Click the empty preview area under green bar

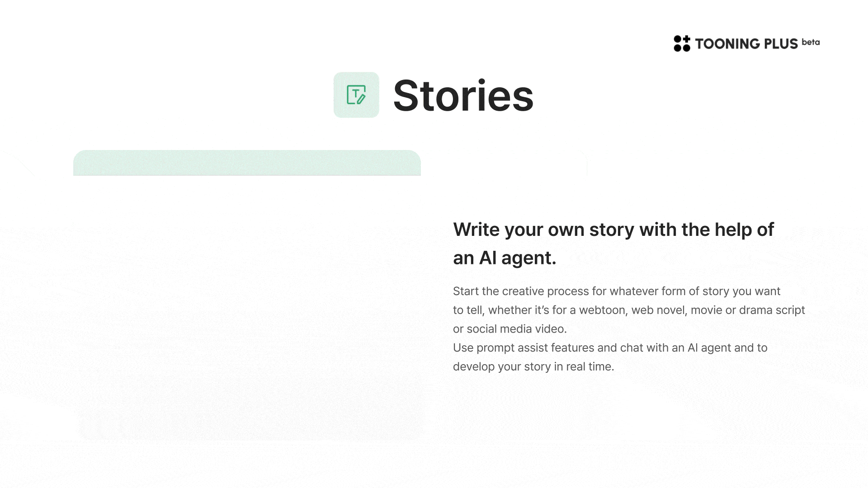point(247,307)
